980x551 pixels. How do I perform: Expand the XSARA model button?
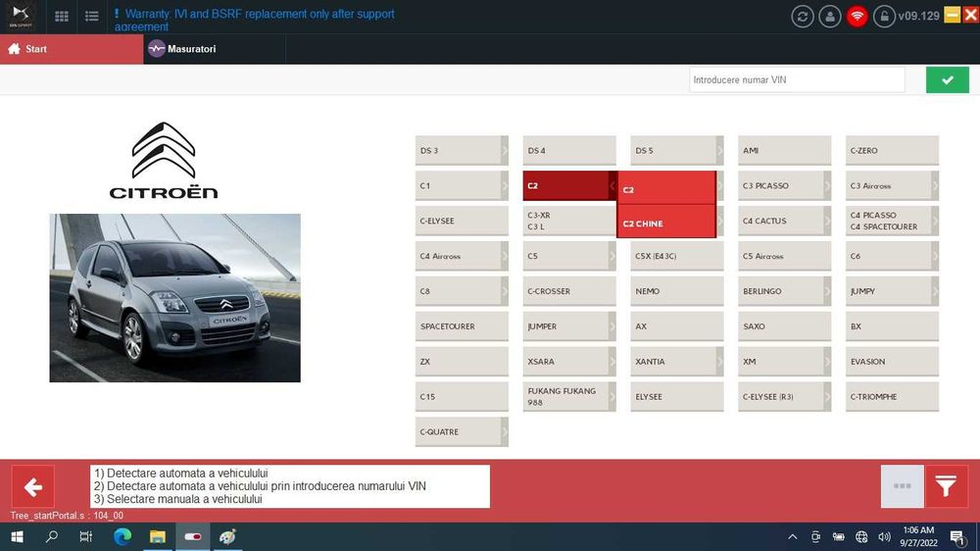coord(569,362)
